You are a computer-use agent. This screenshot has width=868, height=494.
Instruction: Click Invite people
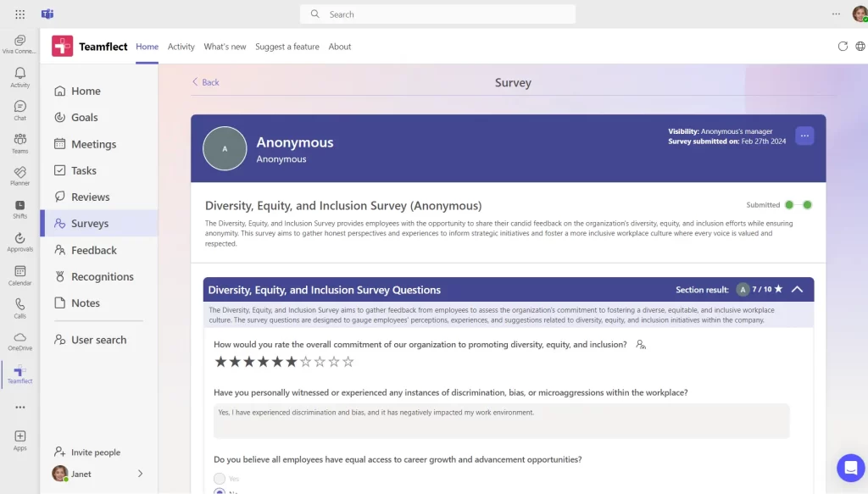point(88,452)
